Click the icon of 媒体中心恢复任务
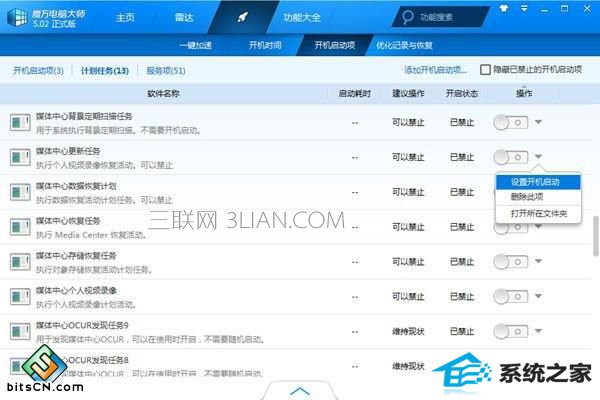Image resolution: width=600 pixels, height=400 pixels. tap(20, 227)
